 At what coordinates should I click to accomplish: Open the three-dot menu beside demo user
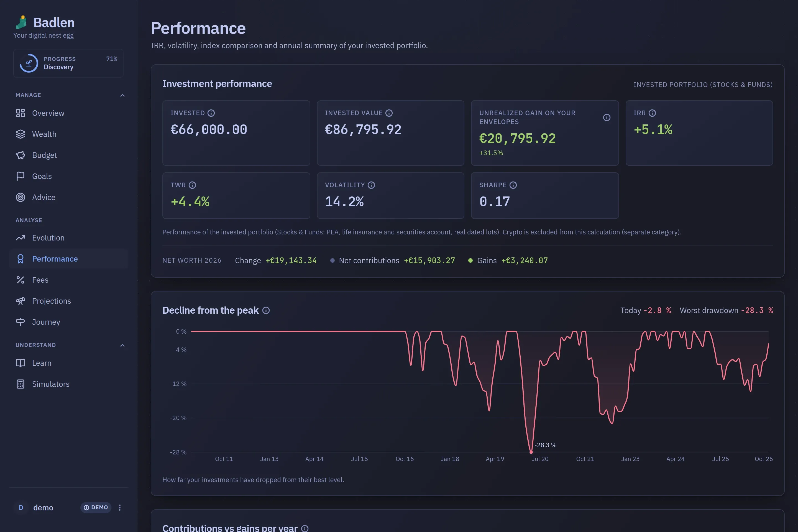click(x=119, y=508)
